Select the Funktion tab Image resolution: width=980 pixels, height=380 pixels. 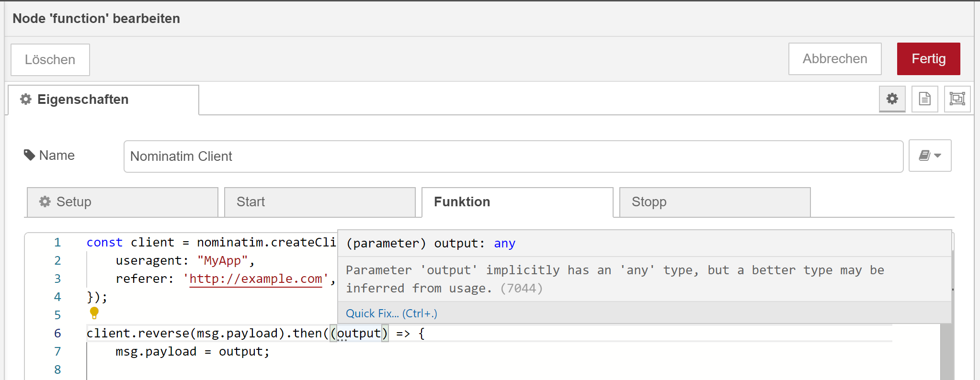(517, 202)
